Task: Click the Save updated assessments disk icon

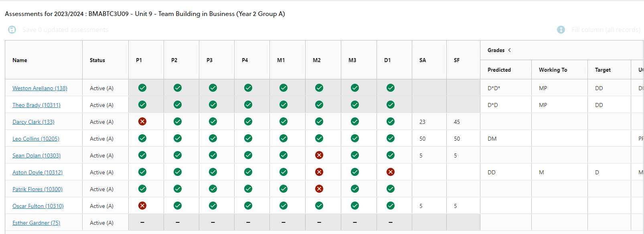Action: (x=12, y=30)
